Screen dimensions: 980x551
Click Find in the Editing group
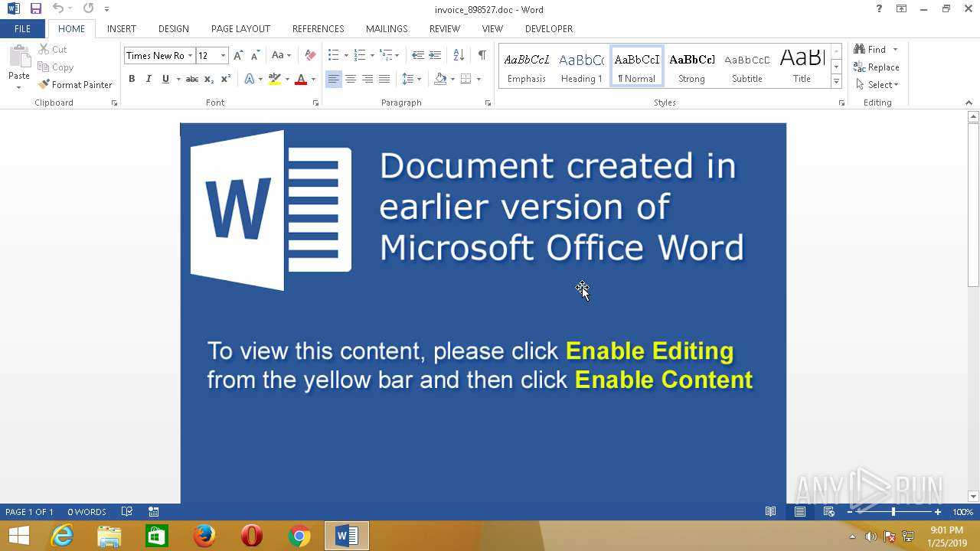click(x=871, y=49)
